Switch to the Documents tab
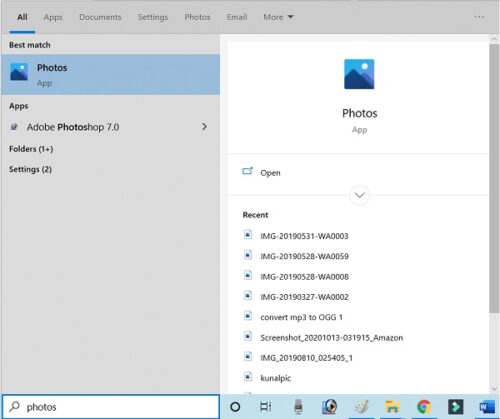The image size is (500, 419). tap(100, 17)
